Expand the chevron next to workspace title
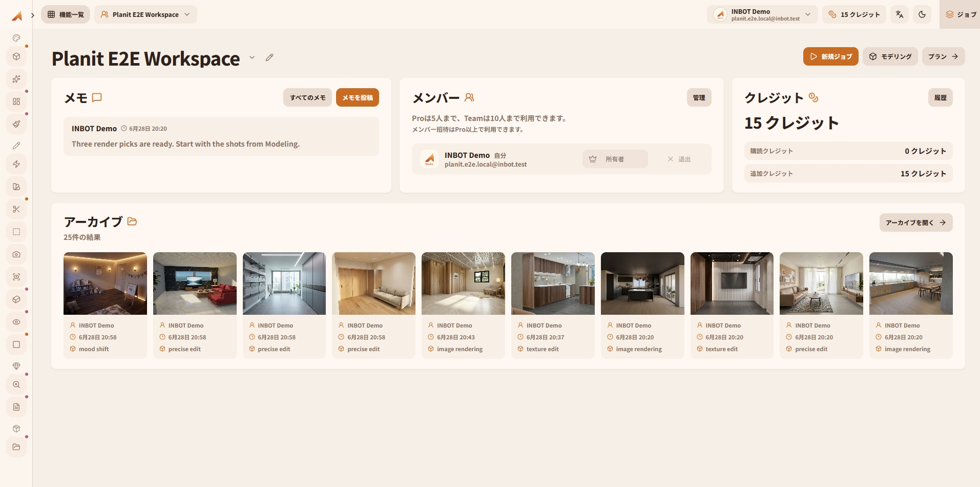 [252, 57]
